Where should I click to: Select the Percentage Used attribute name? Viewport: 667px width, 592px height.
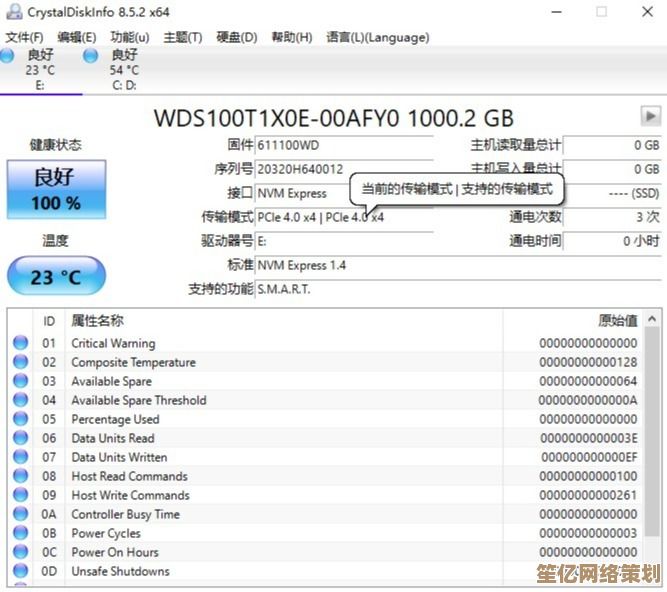pos(115,419)
